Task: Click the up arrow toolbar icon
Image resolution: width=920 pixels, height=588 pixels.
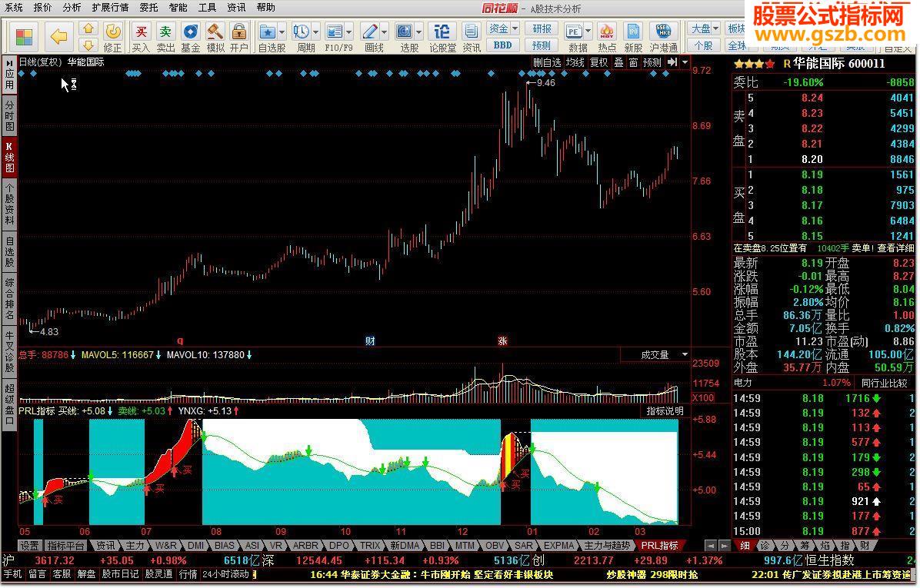Action: 88,28
